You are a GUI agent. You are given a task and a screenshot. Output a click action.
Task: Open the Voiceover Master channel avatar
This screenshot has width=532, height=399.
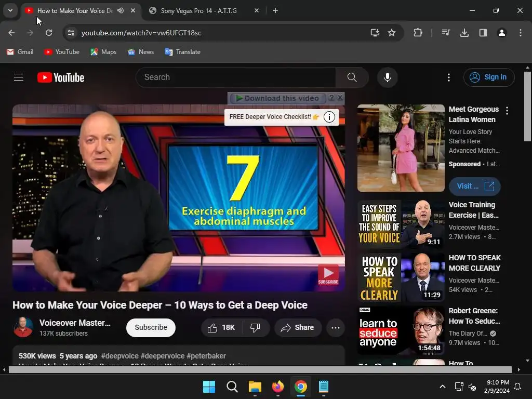click(x=23, y=327)
